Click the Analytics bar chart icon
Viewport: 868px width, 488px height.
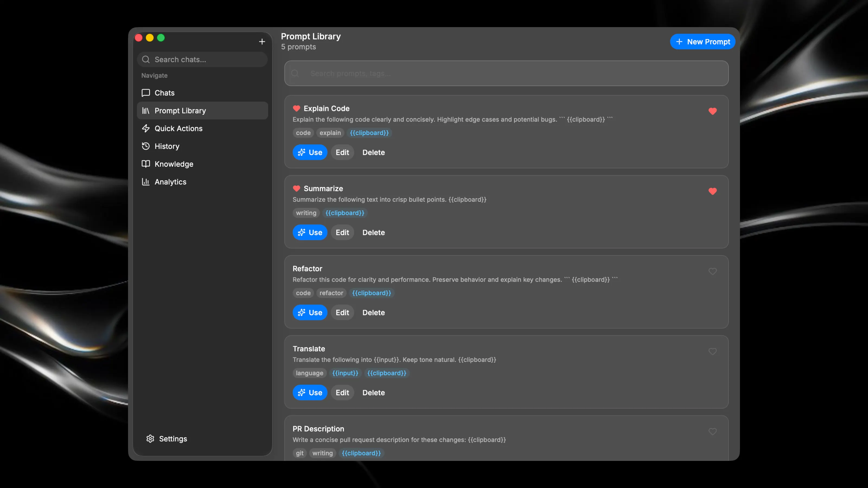pyautogui.click(x=146, y=182)
